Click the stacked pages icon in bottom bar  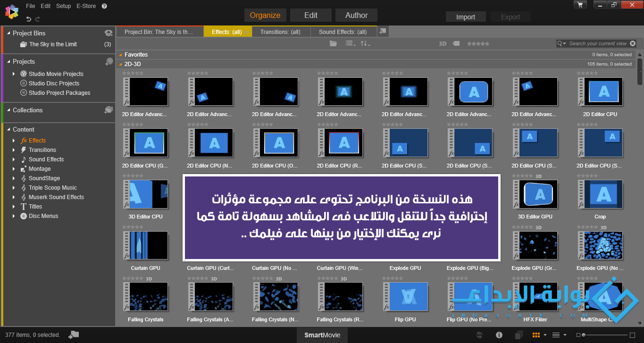(519, 335)
